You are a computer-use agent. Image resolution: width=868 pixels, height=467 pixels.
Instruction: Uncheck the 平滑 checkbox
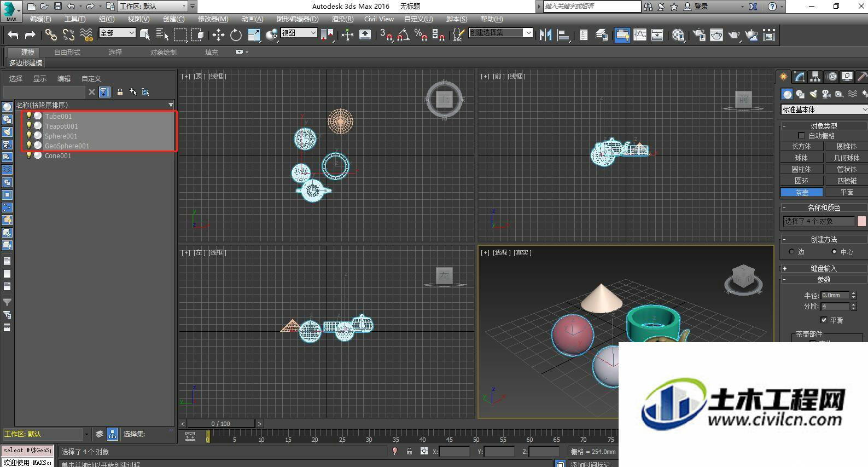point(824,320)
